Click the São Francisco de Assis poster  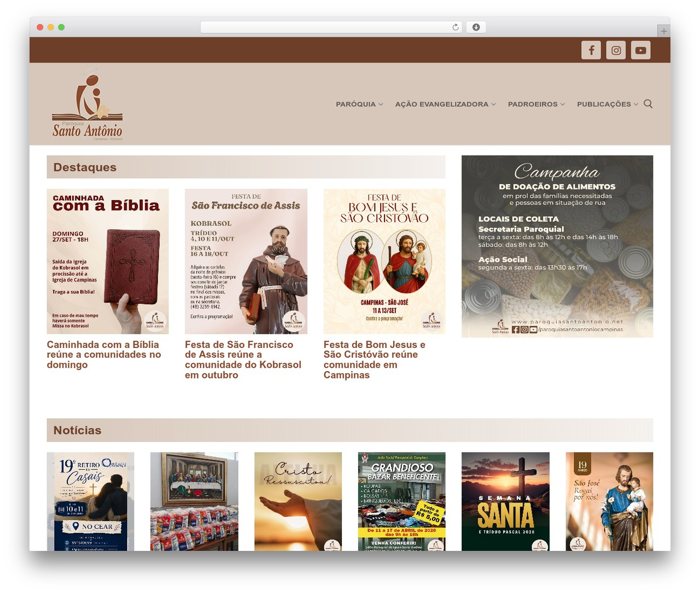tap(246, 261)
